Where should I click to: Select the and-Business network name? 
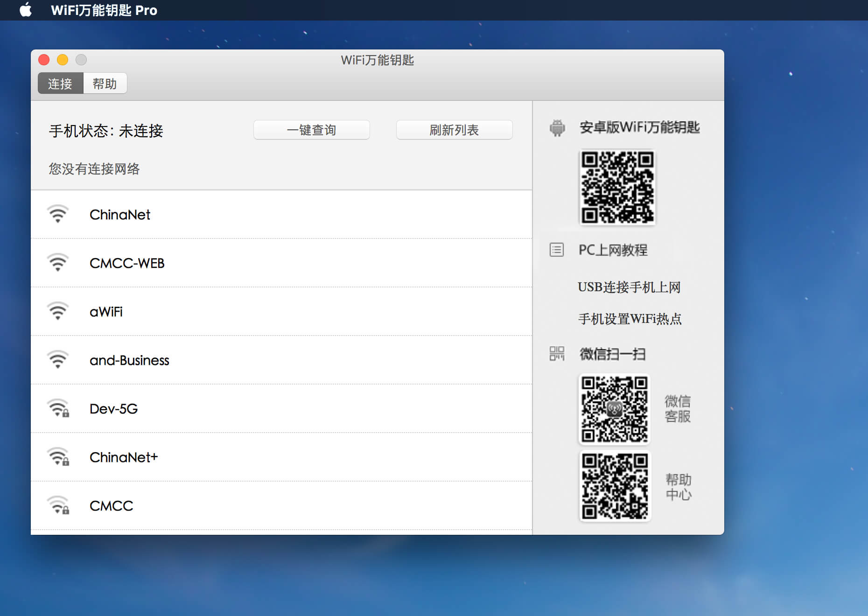(129, 360)
